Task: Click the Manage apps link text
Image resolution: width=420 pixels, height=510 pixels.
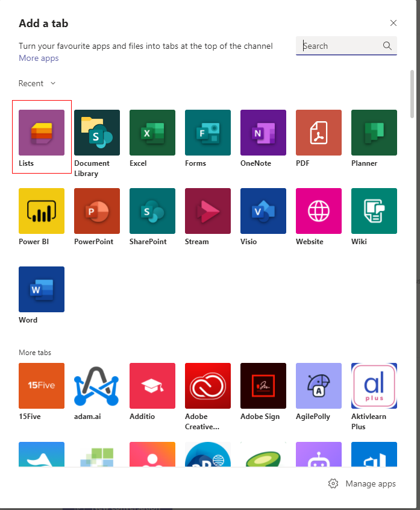Action: click(x=371, y=483)
